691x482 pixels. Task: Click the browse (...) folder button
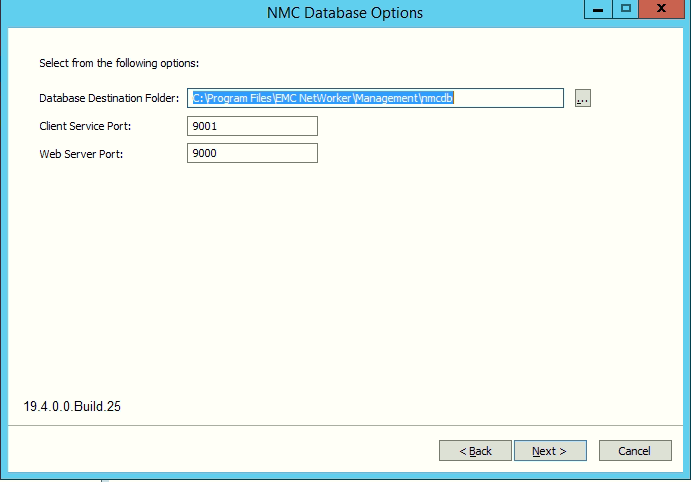point(583,98)
